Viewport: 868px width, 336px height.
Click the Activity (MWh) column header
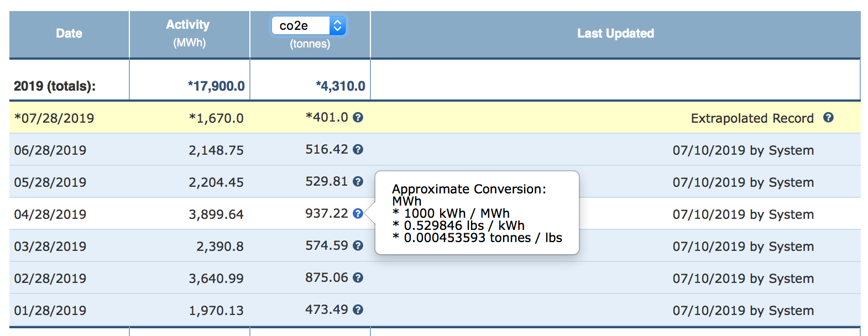coord(189,33)
